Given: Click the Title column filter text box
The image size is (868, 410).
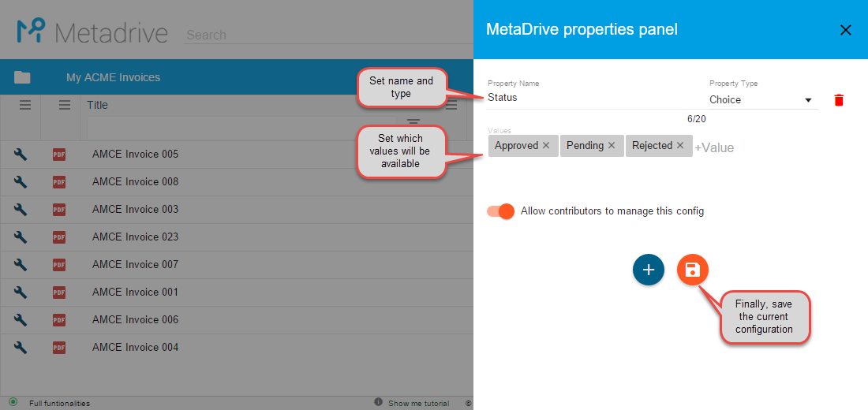Looking at the screenshot, I should [241, 128].
